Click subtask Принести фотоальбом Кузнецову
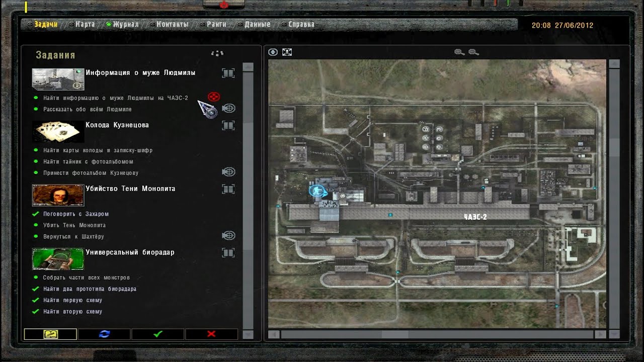This screenshot has height=362, width=644. [91, 173]
